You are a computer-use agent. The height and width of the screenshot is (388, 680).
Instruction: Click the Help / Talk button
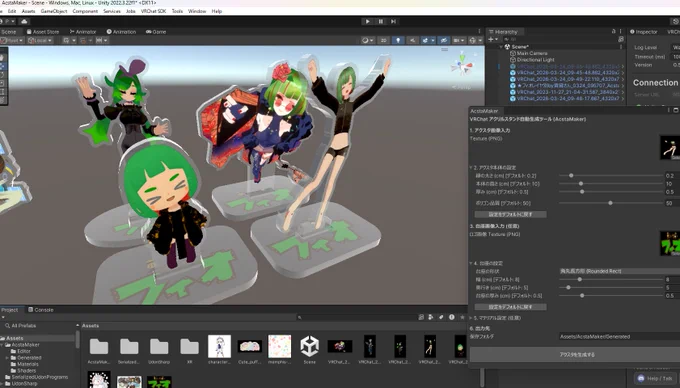pos(655,378)
